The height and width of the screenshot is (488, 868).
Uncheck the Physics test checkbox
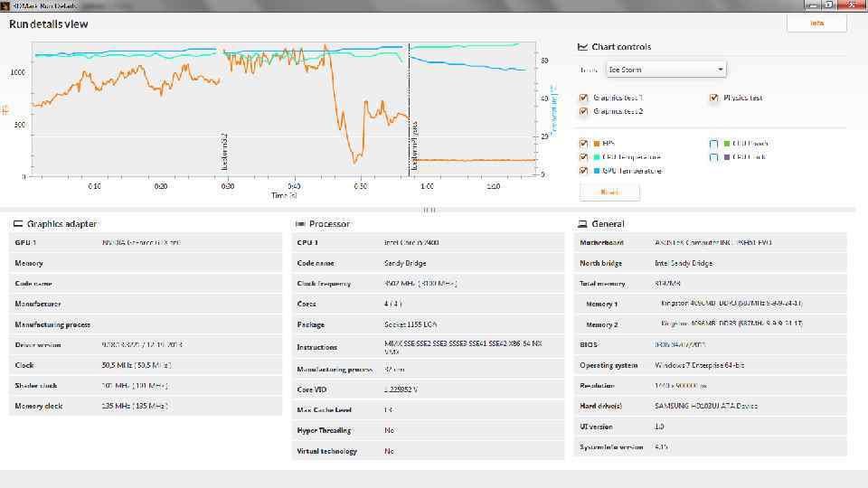(x=714, y=98)
